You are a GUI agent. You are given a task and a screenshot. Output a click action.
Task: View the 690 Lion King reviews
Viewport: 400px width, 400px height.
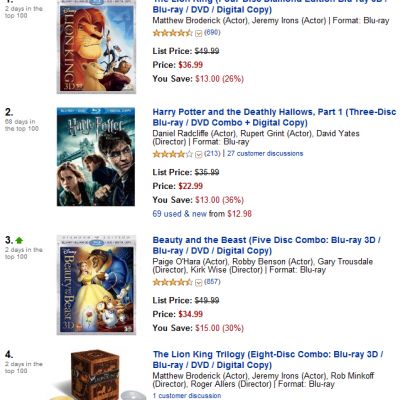click(x=212, y=32)
